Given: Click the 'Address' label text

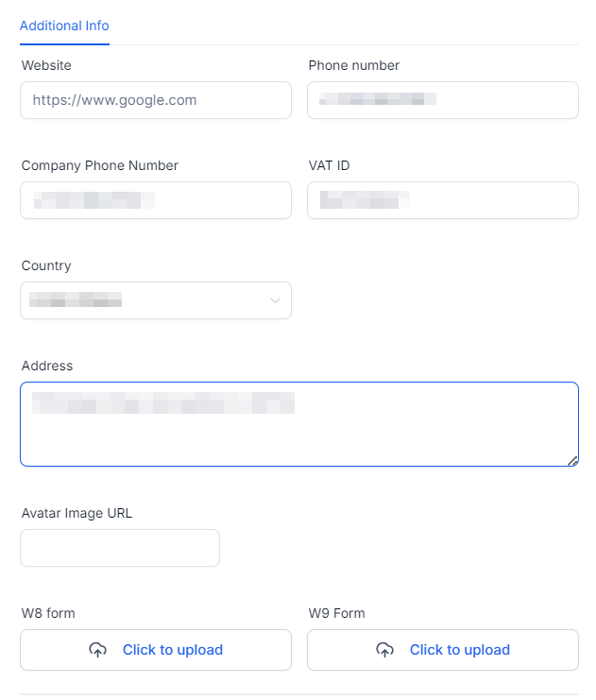Looking at the screenshot, I should (47, 366).
